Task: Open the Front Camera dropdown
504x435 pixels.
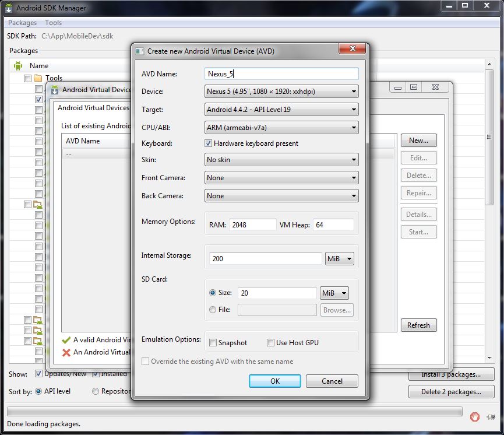Action: 281,178
